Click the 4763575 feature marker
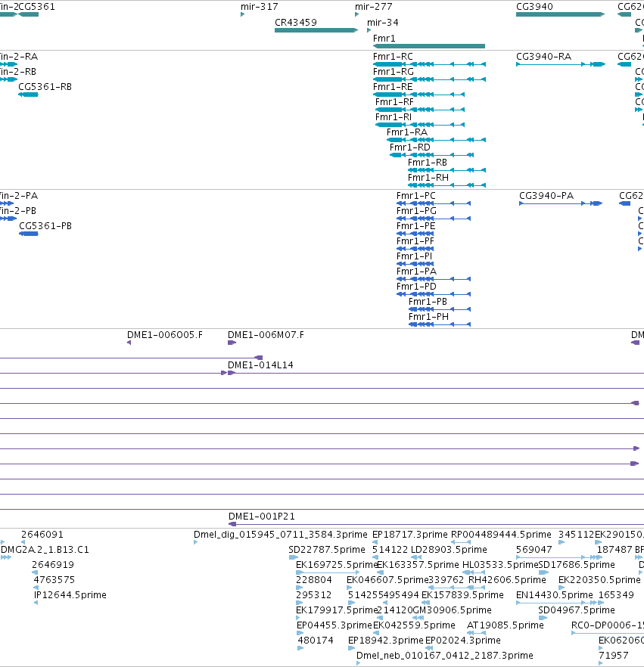The height and width of the screenshot is (667, 644). click(x=36, y=588)
